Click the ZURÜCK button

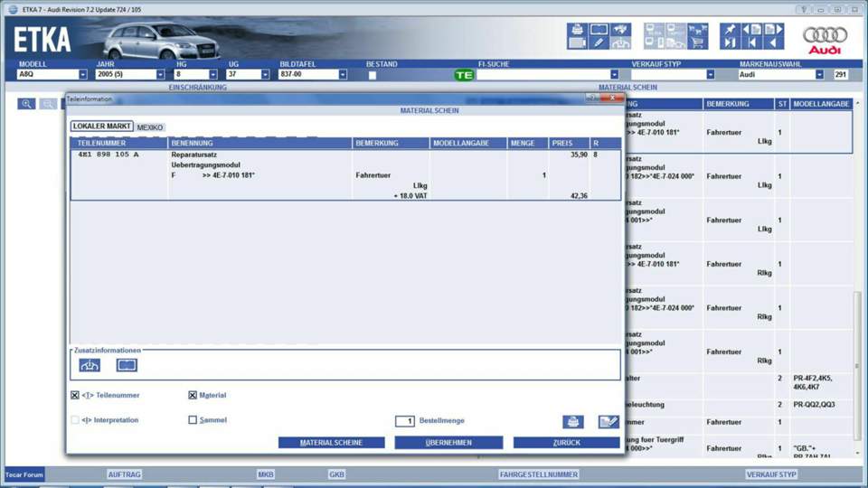click(x=566, y=443)
